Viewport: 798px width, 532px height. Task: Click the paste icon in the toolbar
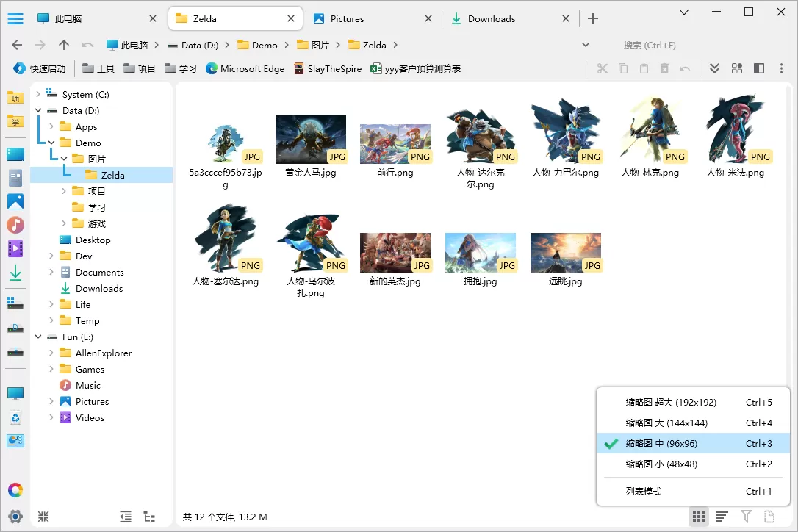tap(644, 68)
